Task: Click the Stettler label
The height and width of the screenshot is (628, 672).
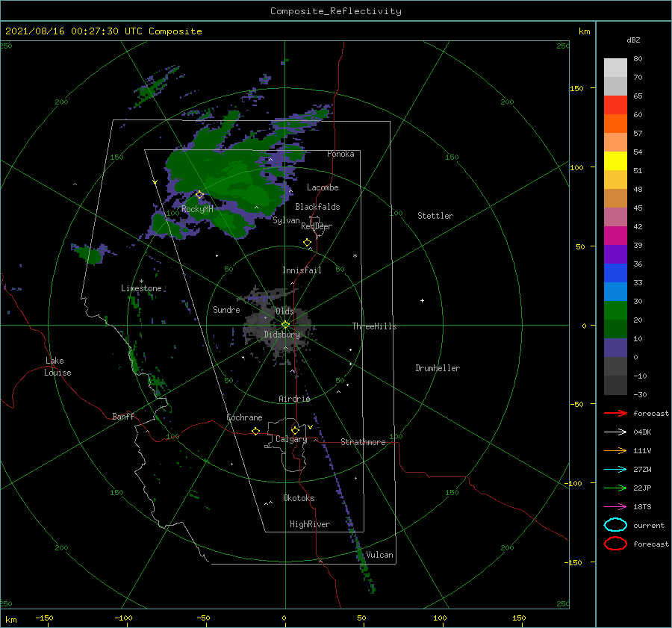Action: pyautogui.click(x=435, y=216)
